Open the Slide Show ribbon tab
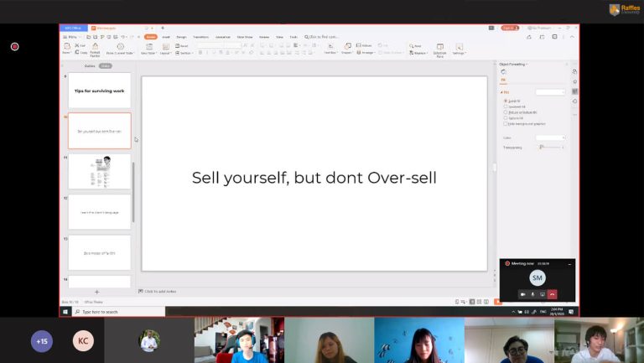Image resolution: width=644 pixels, height=363 pixels. (245, 37)
